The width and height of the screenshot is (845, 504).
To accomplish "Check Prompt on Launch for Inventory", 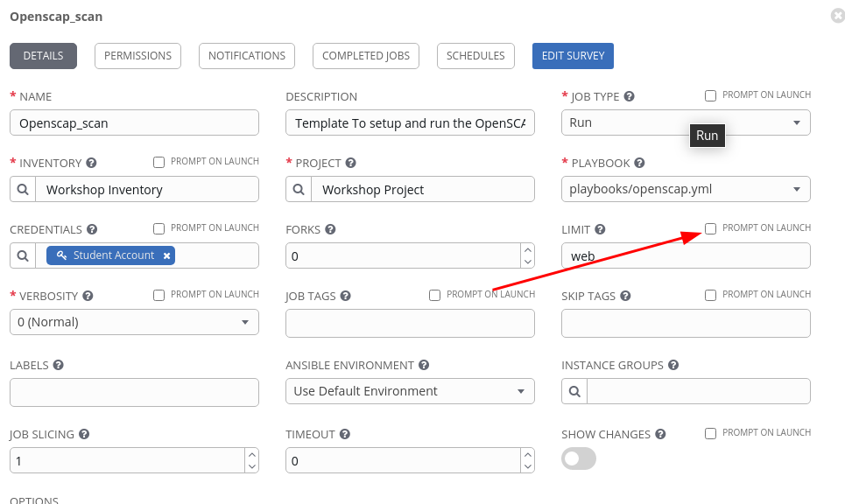I will (158, 162).
